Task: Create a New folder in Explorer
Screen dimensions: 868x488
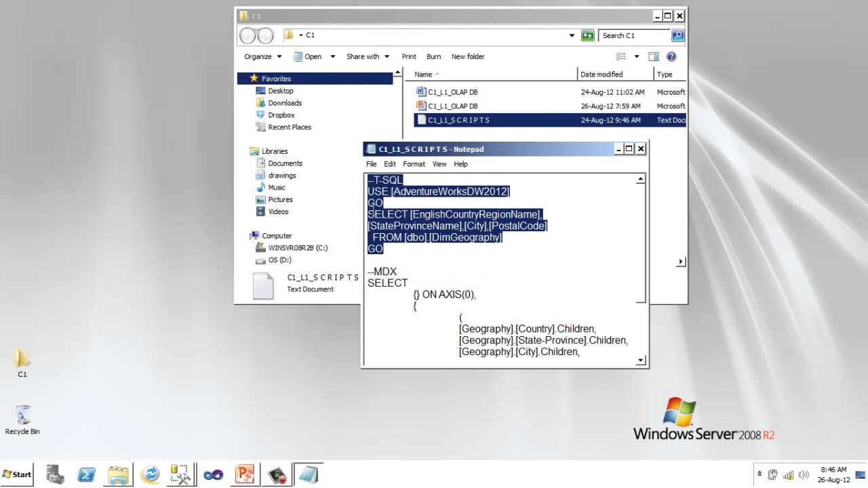Action: pyautogui.click(x=468, y=57)
